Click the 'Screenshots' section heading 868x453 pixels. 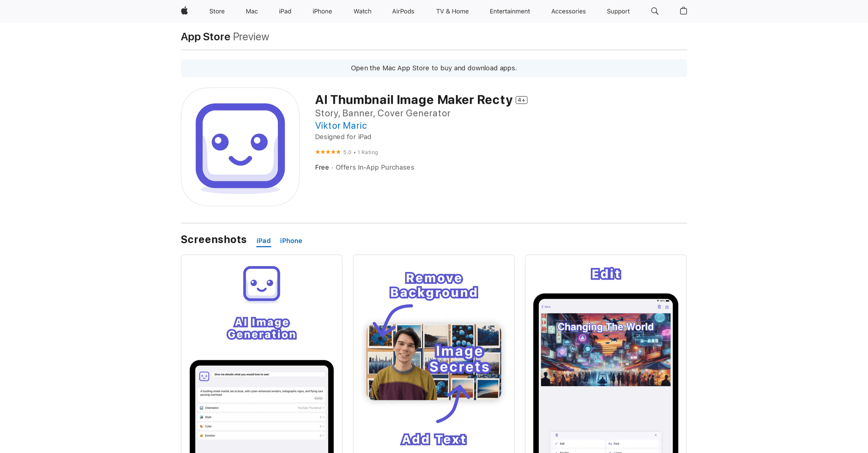pos(214,239)
